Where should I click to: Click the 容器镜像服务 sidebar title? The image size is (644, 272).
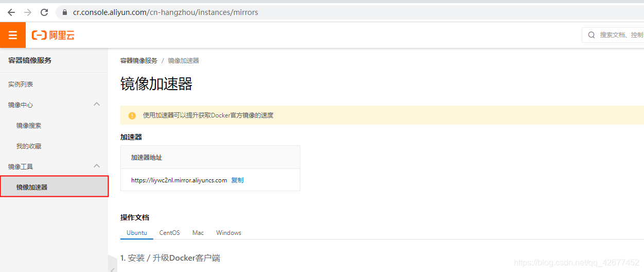click(30, 60)
